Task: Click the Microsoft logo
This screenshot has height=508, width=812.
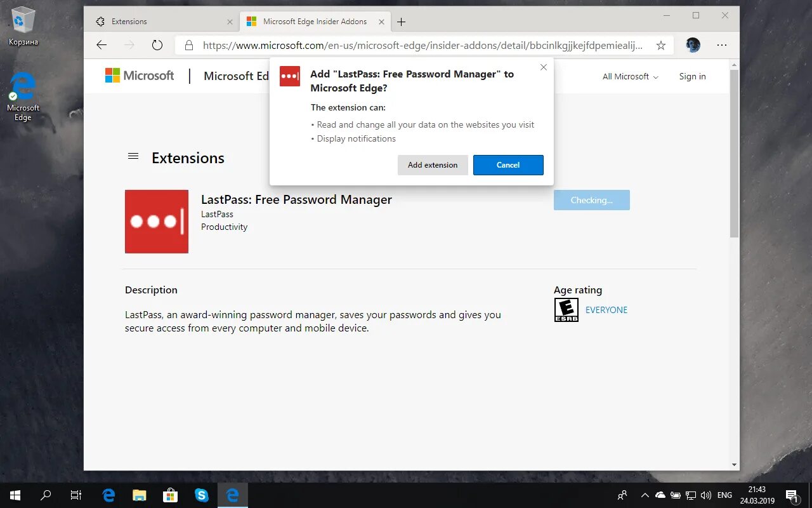Action: (140, 76)
